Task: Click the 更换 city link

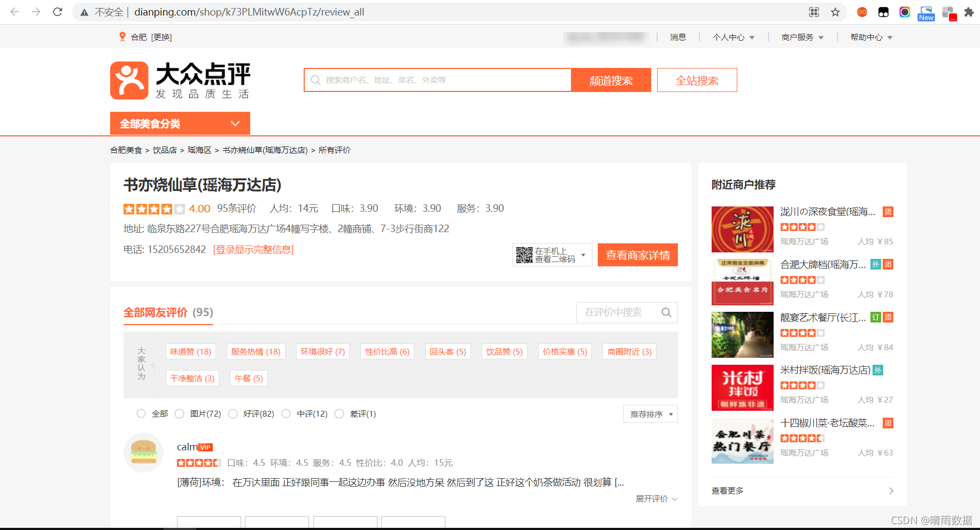Action: point(161,37)
